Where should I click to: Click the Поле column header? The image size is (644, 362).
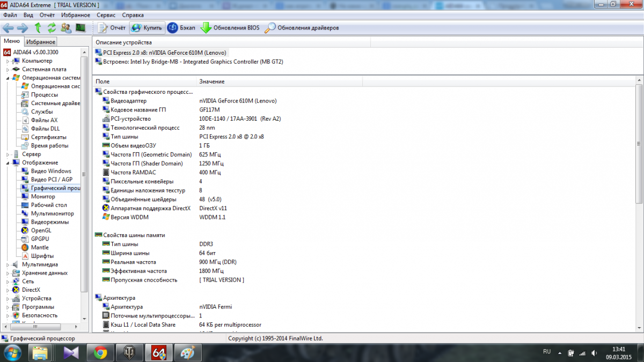click(145, 82)
